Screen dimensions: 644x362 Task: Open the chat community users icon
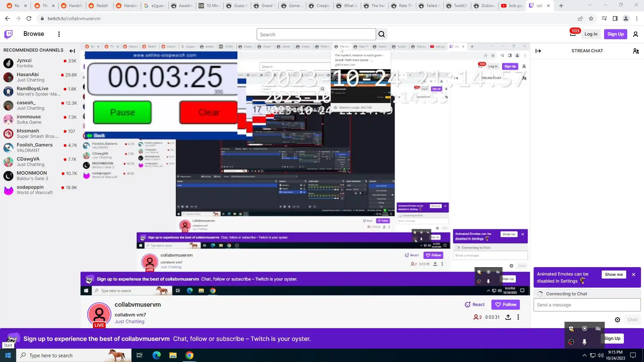636,51
